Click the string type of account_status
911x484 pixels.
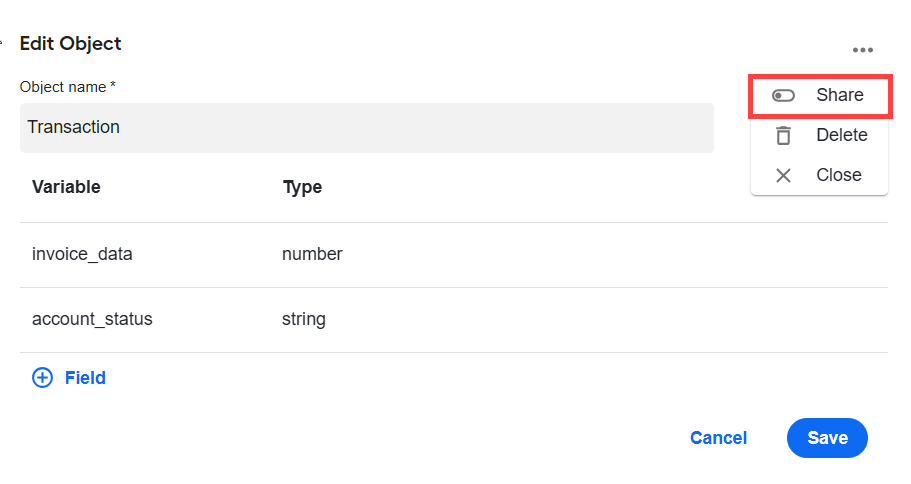click(x=304, y=319)
